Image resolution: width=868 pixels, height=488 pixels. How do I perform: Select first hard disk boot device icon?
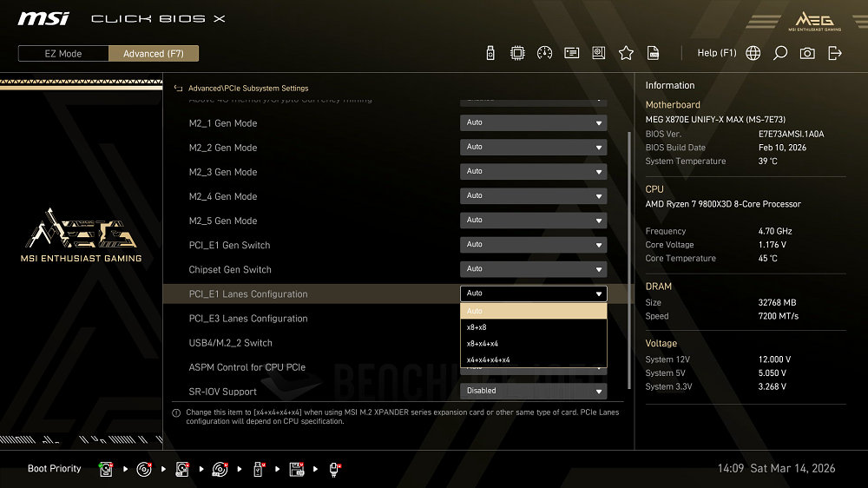point(106,469)
